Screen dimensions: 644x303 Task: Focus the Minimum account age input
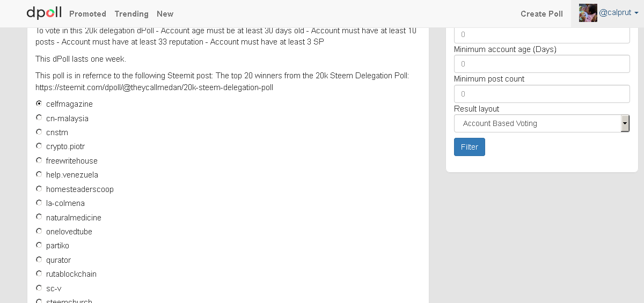[541, 64]
